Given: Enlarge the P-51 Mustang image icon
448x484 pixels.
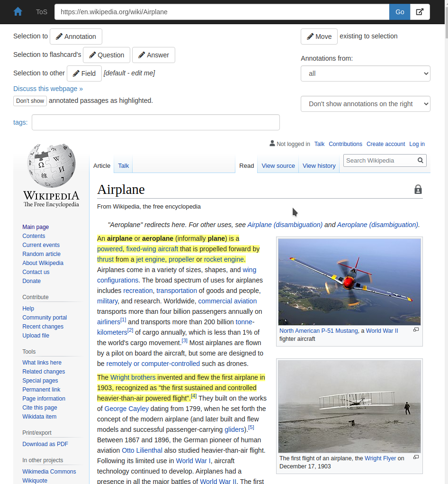Looking at the screenshot, I should [x=416, y=330].
